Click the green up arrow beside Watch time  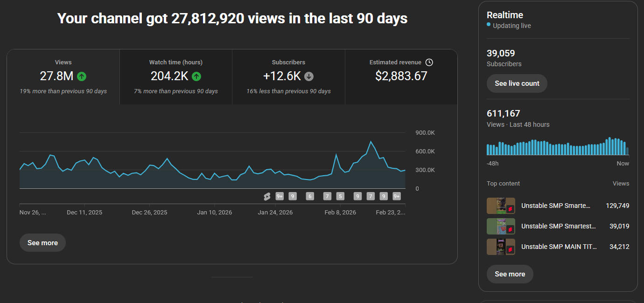pos(196,76)
